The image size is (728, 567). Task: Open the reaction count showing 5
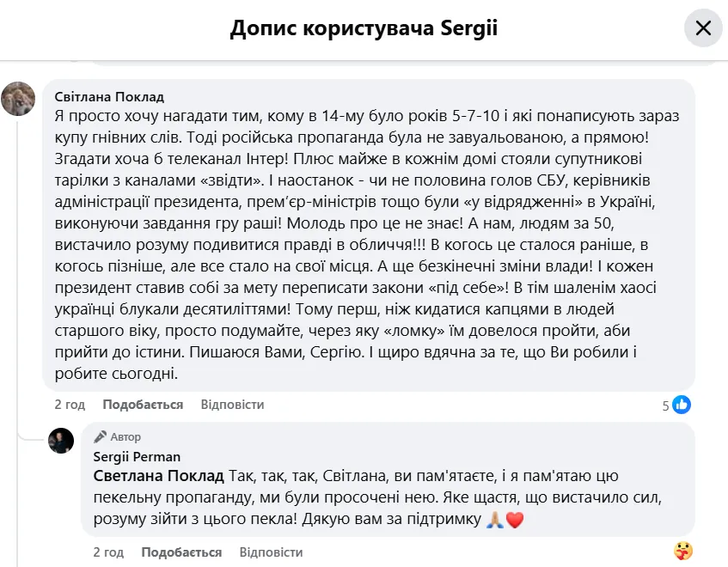pos(665,405)
